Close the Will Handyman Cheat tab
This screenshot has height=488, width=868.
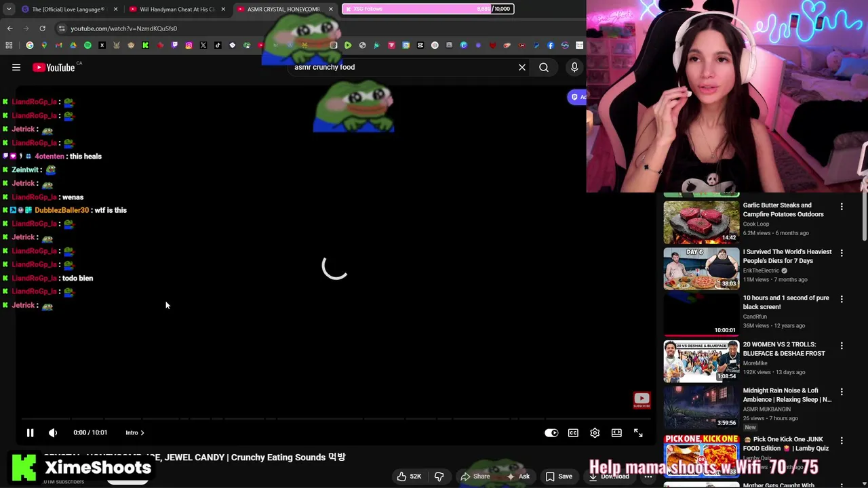click(x=223, y=9)
